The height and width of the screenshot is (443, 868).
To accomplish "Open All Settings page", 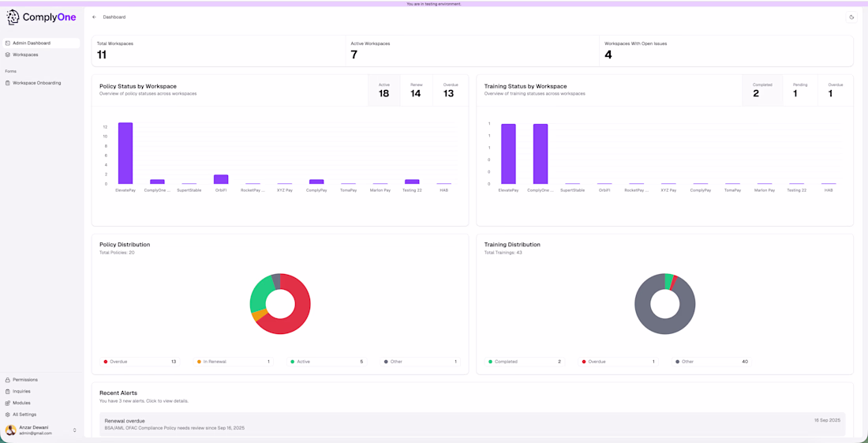I will point(42,415).
